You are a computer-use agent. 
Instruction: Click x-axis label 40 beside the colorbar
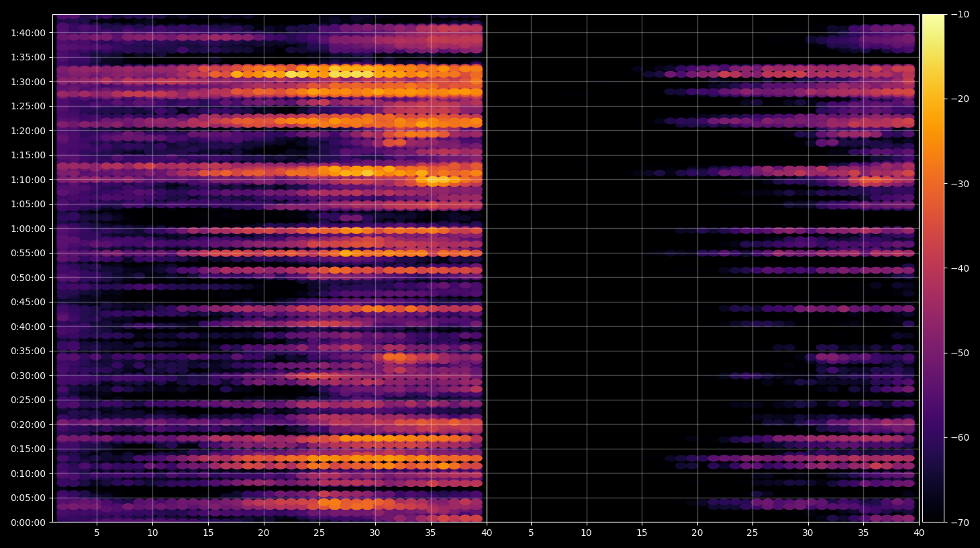(x=919, y=533)
